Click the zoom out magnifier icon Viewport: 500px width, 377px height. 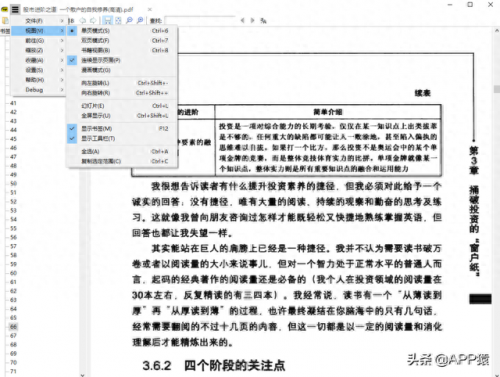click(129, 21)
